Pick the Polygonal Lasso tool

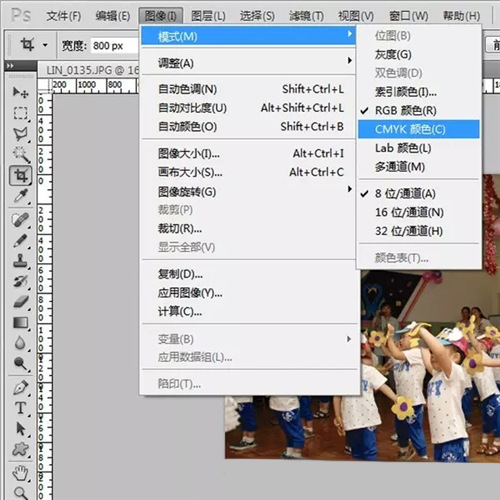[x=20, y=134]
